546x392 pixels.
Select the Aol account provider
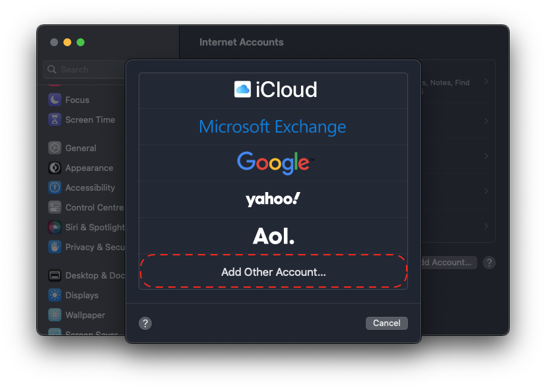[273, 236]
